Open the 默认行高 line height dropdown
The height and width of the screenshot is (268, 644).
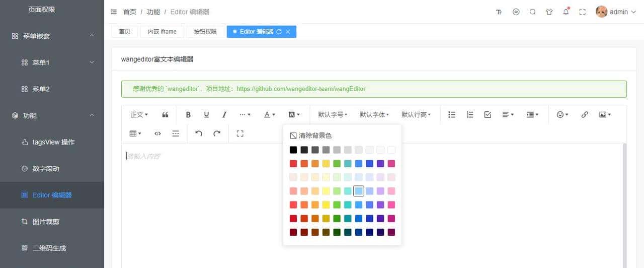pyautogui.click(x=416, y=115)
